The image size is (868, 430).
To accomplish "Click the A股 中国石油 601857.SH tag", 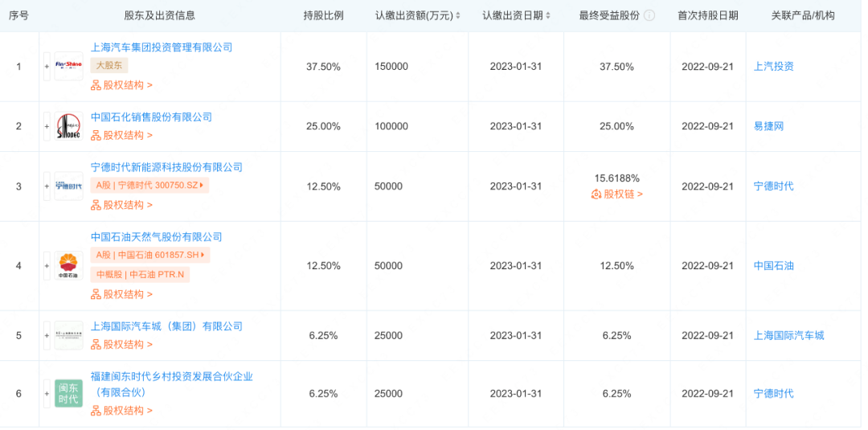I will coord(150,255).
